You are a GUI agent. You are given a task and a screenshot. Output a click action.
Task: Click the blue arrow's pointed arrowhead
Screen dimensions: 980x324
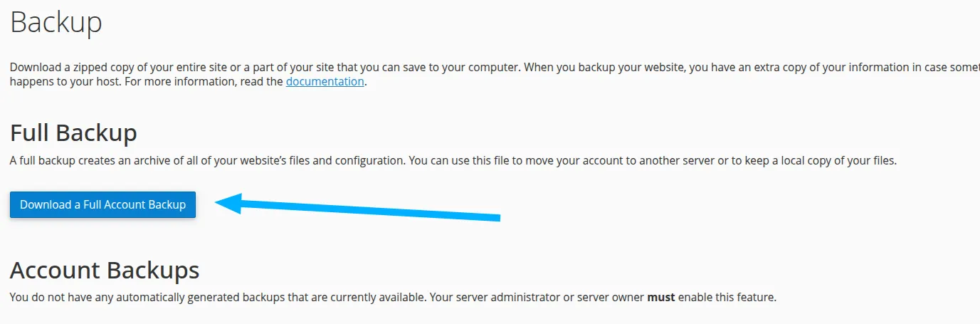[222, 204]
